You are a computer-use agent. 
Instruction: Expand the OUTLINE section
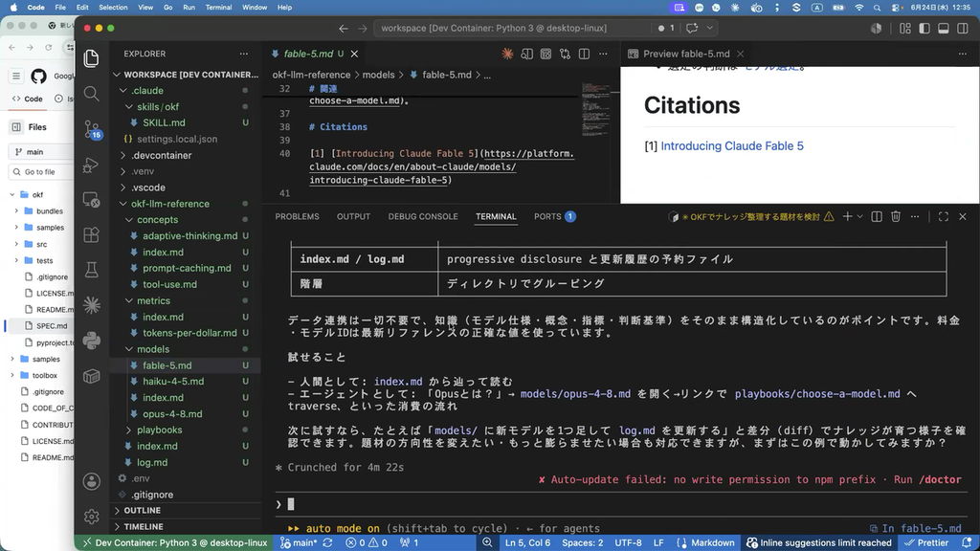point(142,511)
